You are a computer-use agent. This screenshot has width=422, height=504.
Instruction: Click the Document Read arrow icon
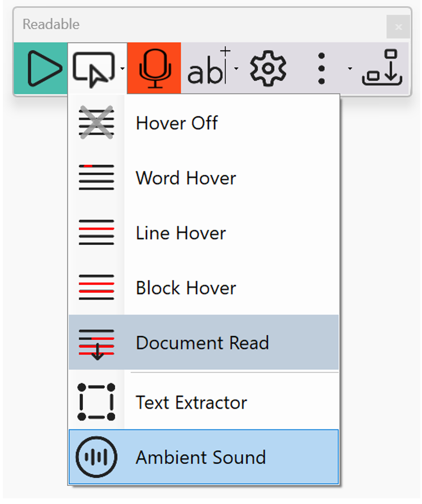pyautogui.click(x=96, y=343)
